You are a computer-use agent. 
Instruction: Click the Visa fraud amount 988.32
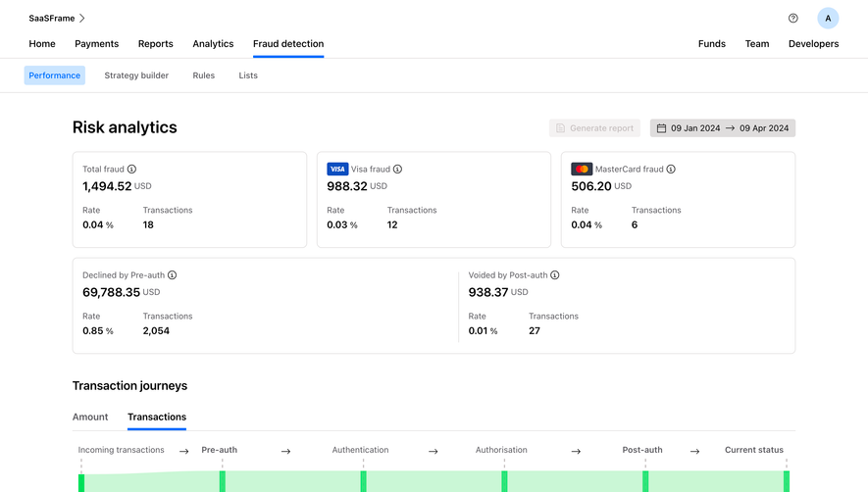(x=347, y=186)
